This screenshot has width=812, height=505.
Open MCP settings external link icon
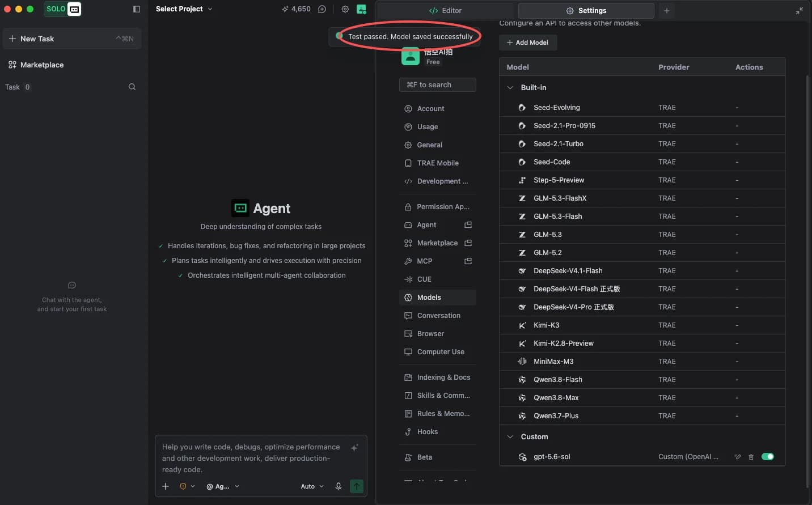coord(468,261)
